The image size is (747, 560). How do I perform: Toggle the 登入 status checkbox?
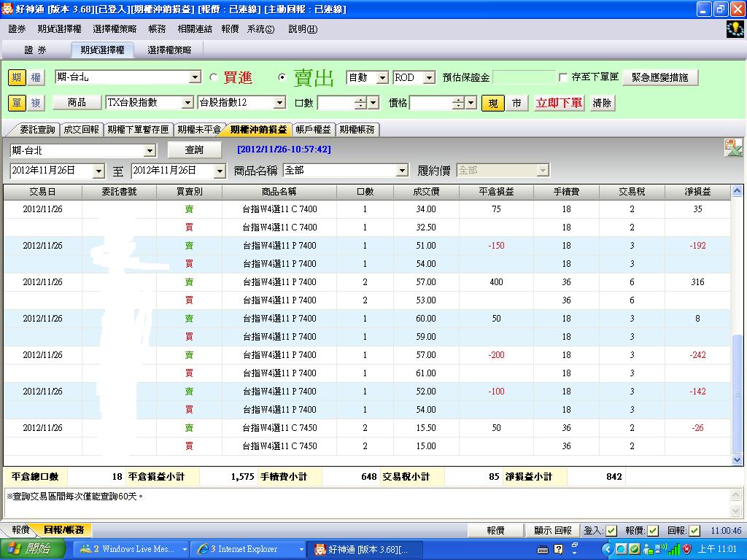point(611,531)
